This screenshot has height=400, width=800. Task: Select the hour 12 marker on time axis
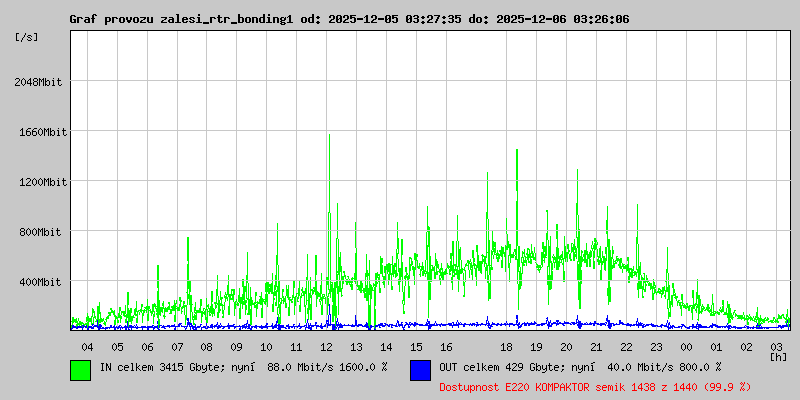click(326, 346)
